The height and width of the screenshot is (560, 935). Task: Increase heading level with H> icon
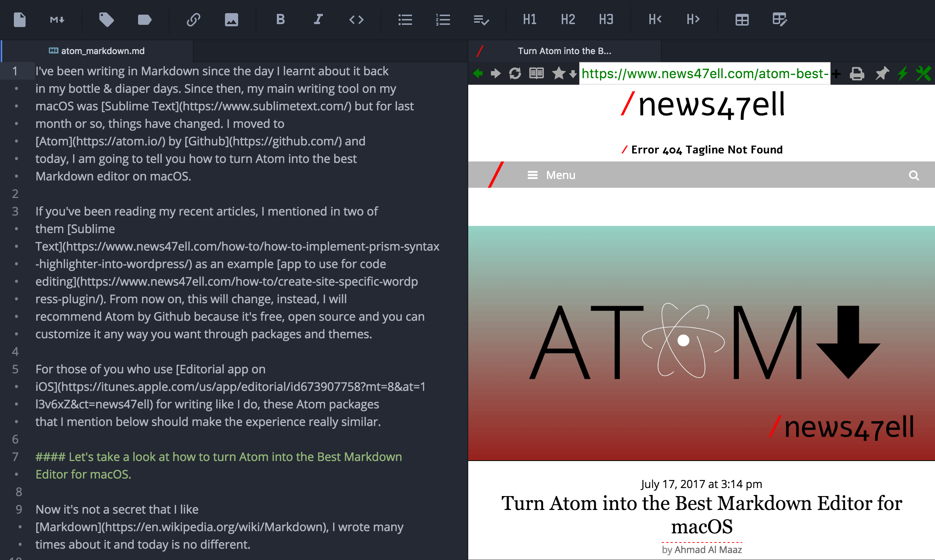click(693, 19)
